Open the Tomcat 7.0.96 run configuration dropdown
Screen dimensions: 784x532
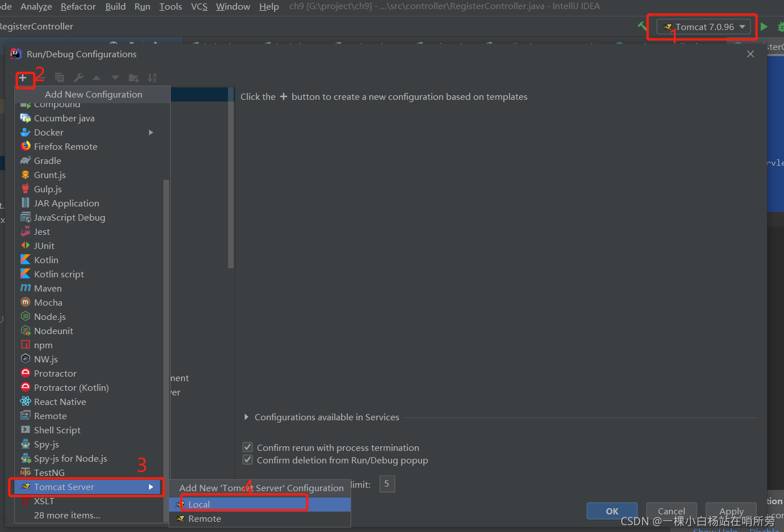[704, 27]
